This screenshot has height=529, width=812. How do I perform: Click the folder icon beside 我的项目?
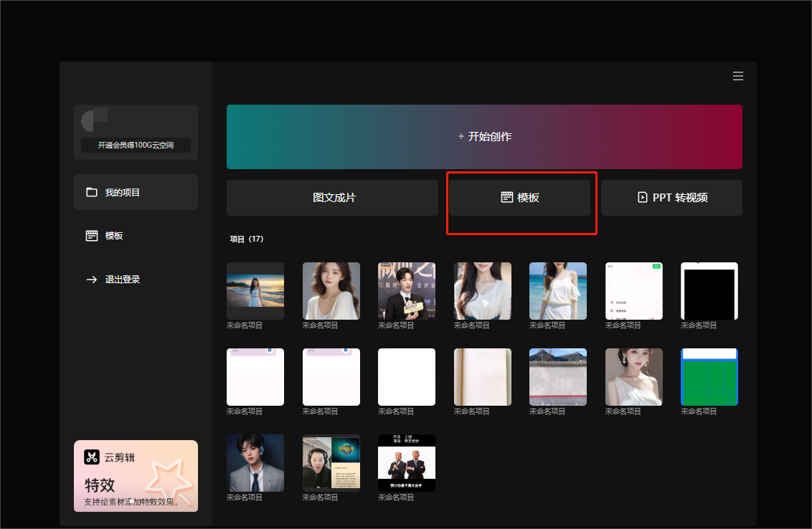[x=92, y=192]
